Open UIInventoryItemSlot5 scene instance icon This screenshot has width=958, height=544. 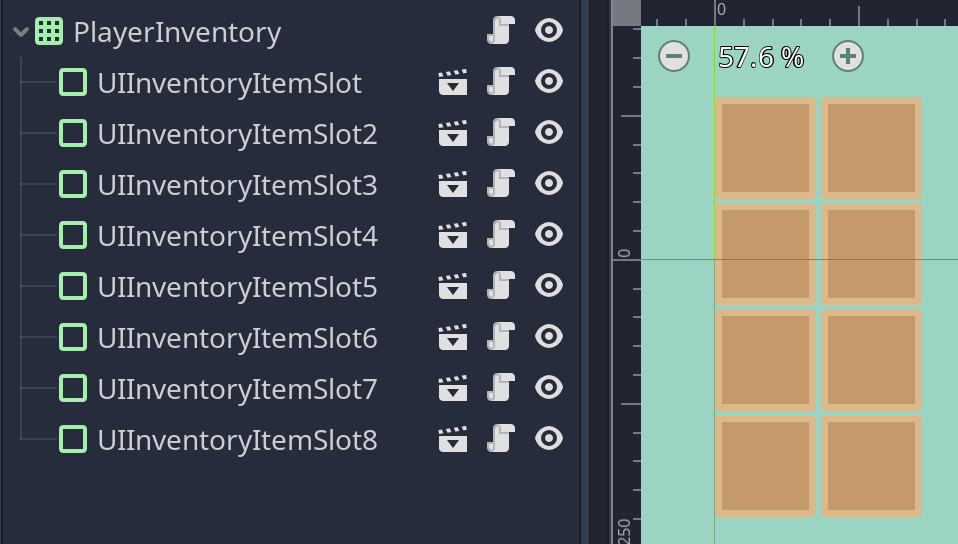[453, 286]
